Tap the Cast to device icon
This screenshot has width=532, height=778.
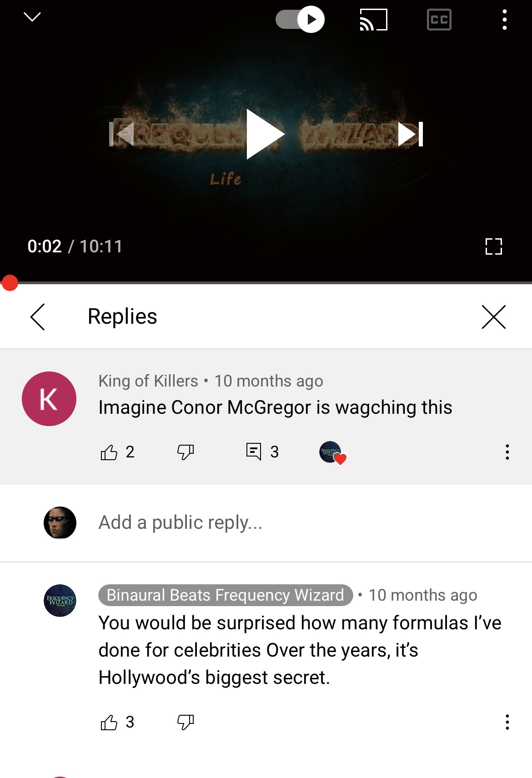[373, 20]
